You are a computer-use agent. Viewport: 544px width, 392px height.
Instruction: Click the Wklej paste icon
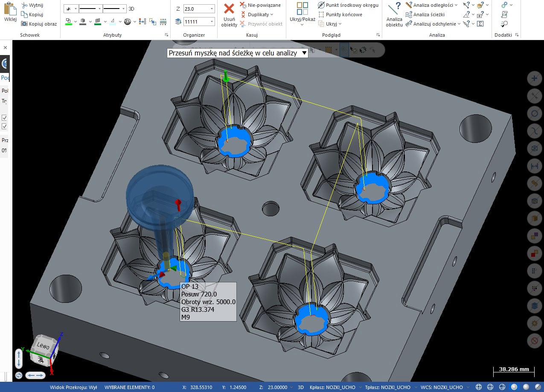[x=10, y=9]
